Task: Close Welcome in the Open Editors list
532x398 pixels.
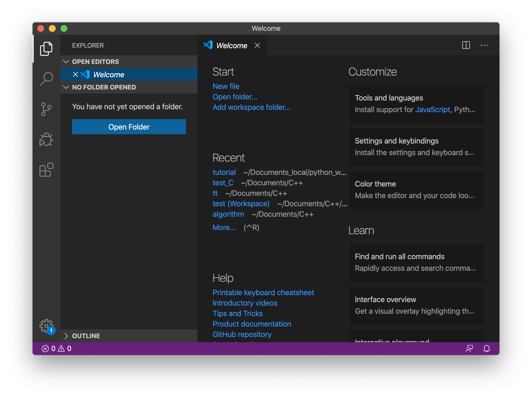Action: tap(76, 74)
